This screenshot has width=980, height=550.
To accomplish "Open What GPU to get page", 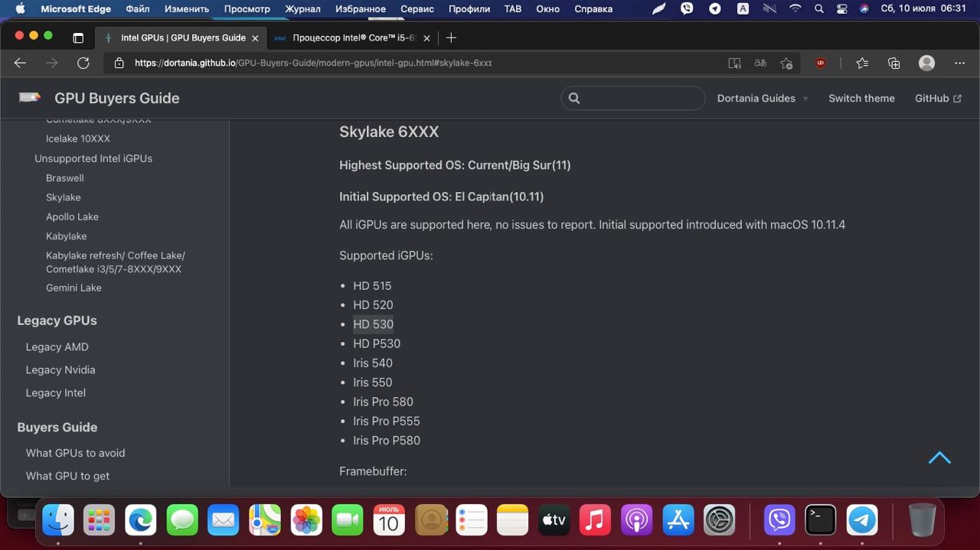I will point(67,476).
